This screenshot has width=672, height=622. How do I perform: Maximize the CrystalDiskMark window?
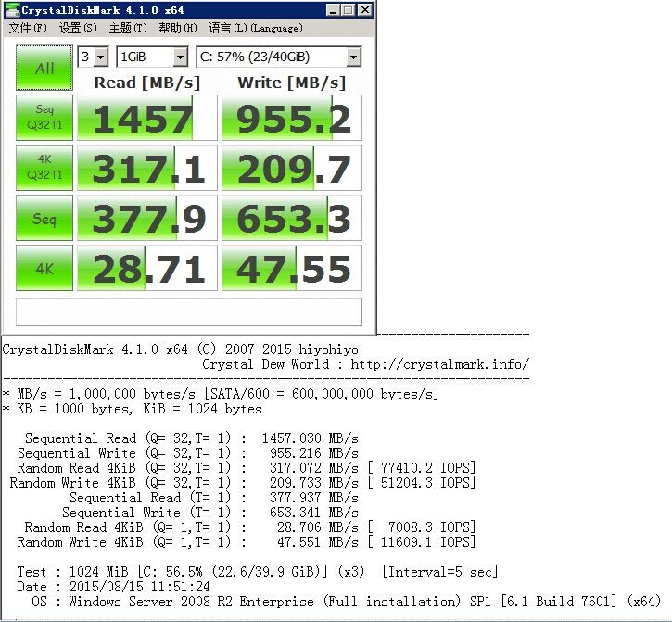pos(349,10)
